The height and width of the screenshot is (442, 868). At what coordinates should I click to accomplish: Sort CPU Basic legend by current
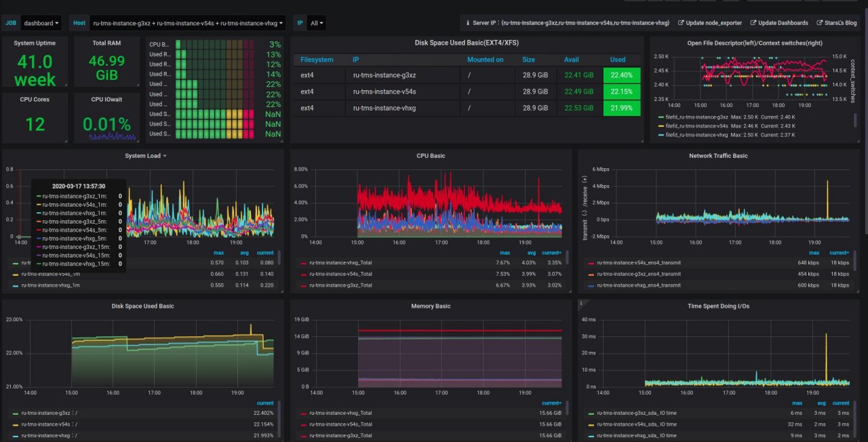(552, 253)
